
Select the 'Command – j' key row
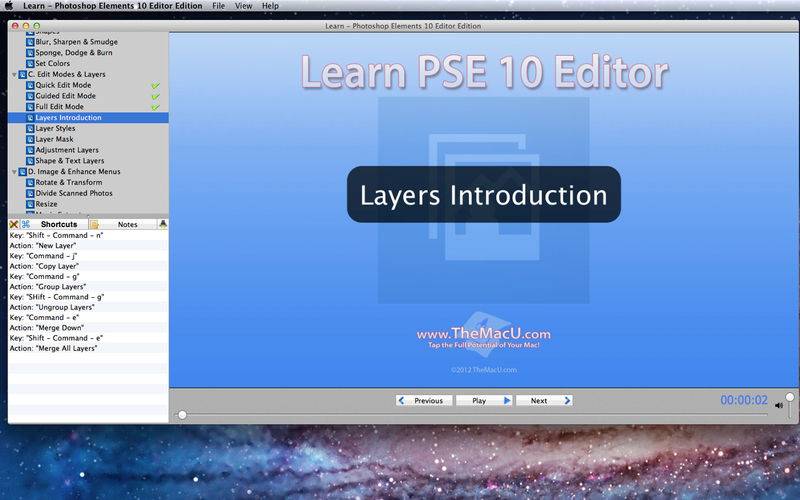click(x=88, y=256)
